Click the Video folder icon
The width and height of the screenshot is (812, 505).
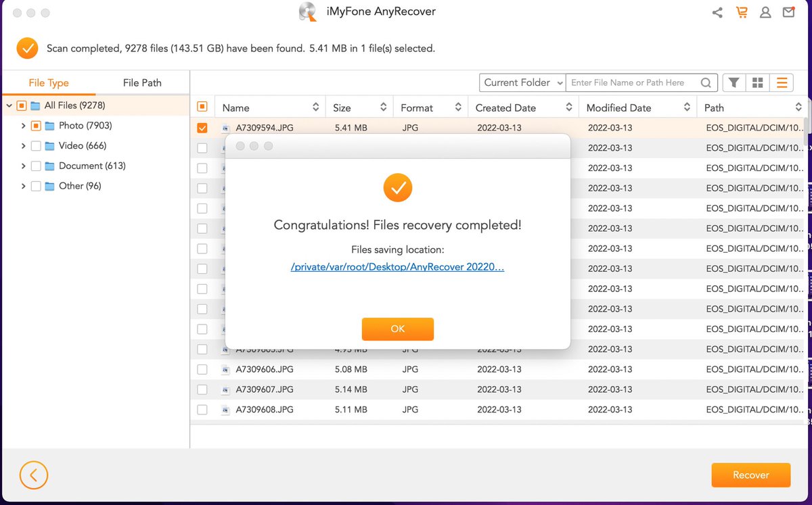click(49, 146)
